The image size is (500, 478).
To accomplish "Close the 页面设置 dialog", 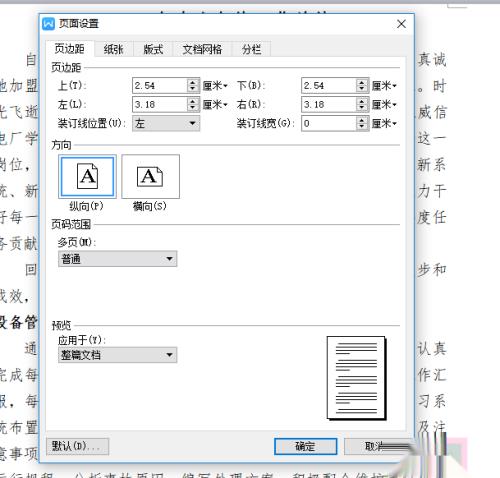I will [401, 24].
